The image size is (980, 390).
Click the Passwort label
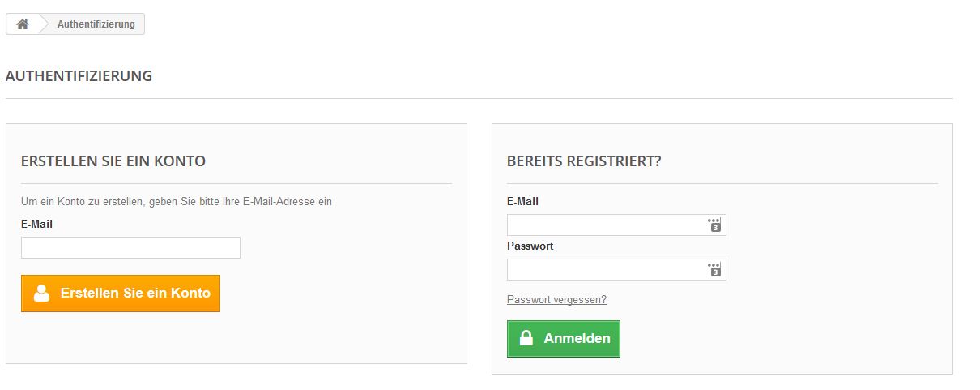click(x=530, y=246)
